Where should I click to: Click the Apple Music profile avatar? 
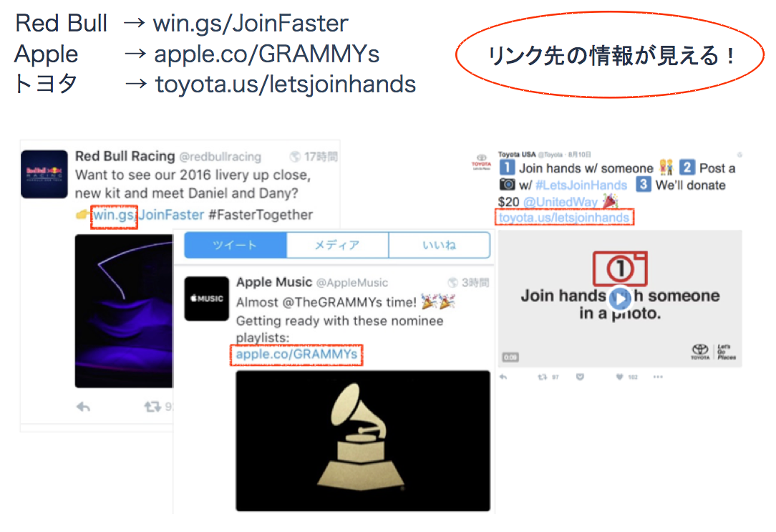tap(207, 299)
